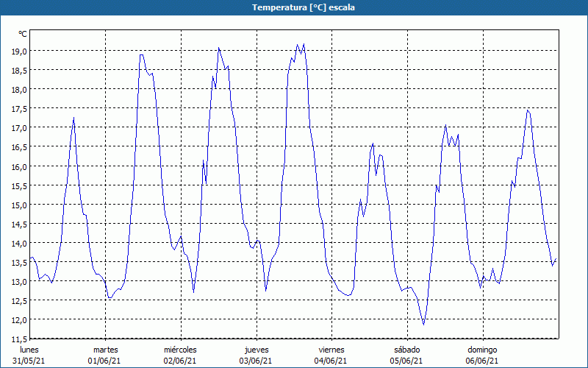The height and width of the screenshot is (368, 588).
Task: Click the Temperatura [°C] escala title bar
Action: pos(294,7)
